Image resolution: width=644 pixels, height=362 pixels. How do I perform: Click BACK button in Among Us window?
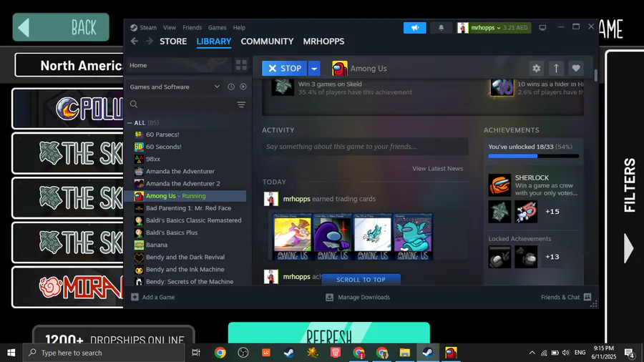click(x=61, y=27)
